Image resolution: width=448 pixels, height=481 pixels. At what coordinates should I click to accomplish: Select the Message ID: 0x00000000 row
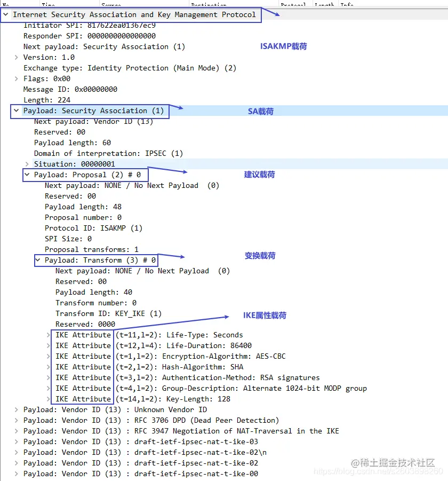pos(70,90)
